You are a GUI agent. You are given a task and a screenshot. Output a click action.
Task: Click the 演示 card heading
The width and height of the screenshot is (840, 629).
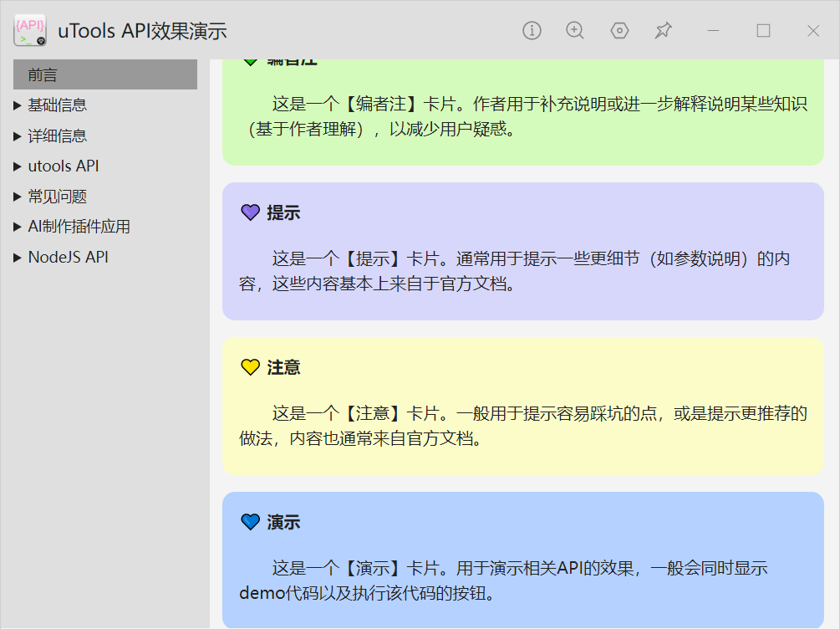click(x=283, y=522)
